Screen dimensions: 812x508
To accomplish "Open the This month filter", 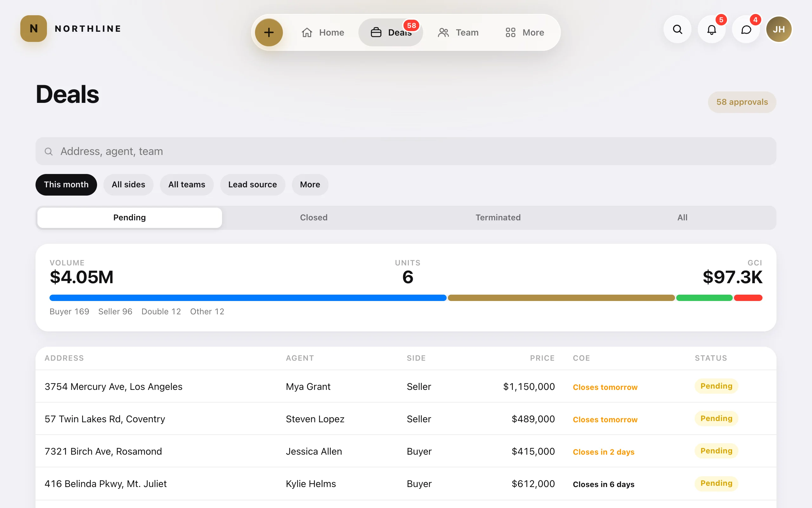I will coord(66,184).
